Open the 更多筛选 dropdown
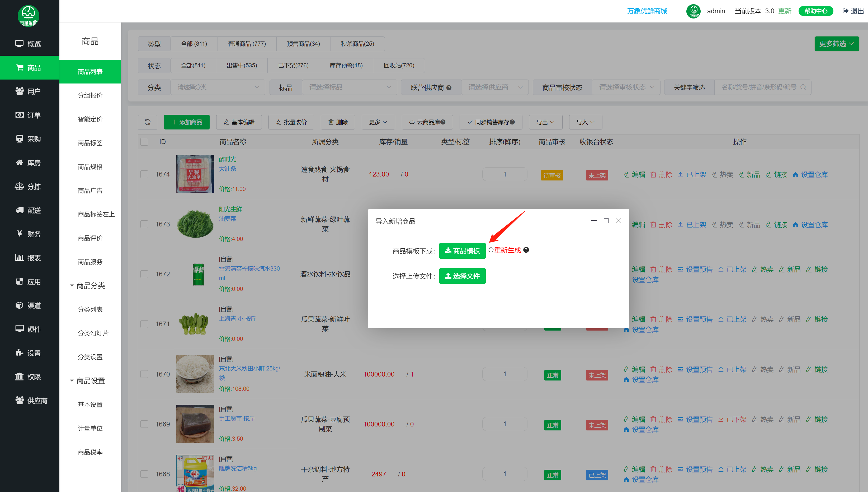 pyautogui.click(x=837, y=44)
